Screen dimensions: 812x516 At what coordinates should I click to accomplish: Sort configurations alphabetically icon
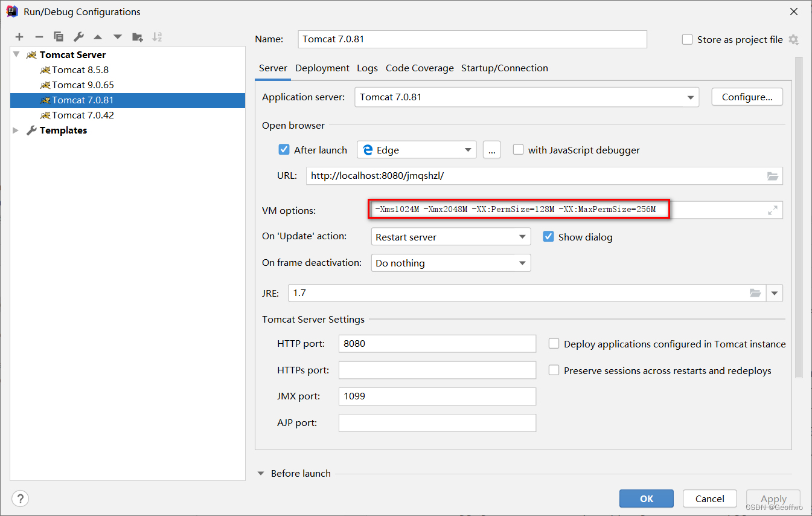[157, 37]
